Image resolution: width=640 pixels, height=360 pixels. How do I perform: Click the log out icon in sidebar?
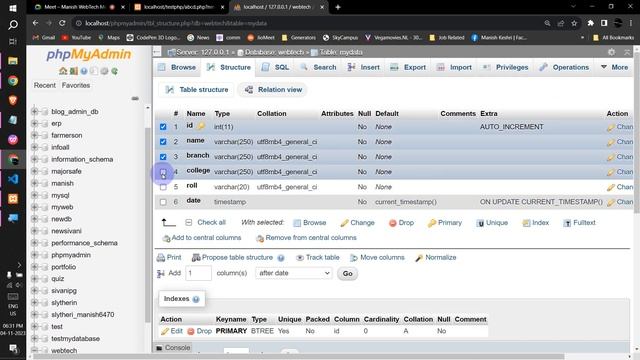coord(73,71)
